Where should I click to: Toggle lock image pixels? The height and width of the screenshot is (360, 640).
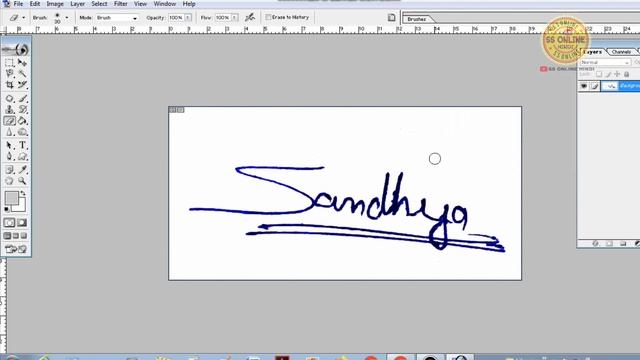point(608,74)
